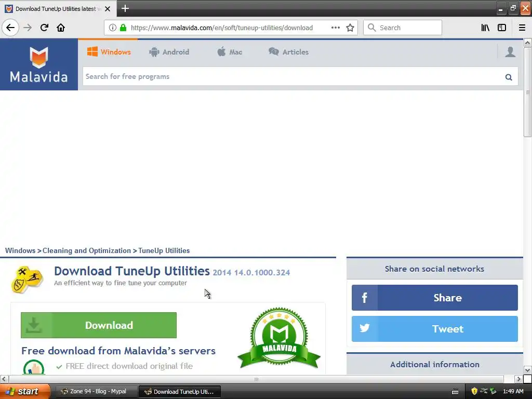Click the Additional information heading
This screenshot has width=532, height=399.
(435, 364)
